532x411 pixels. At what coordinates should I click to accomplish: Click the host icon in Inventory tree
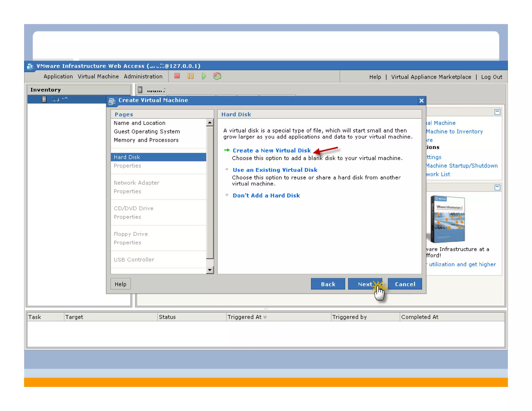click(x=44, y=99)
